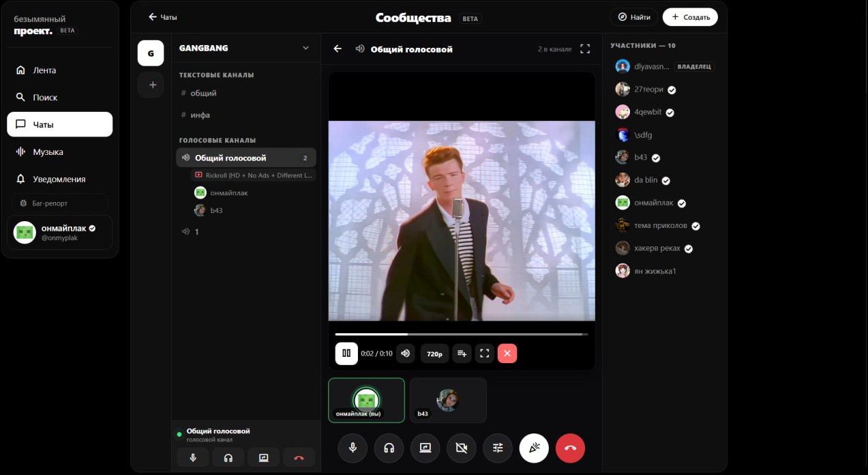Close the video with red X button
Screen dimensions: 868x475
point(507,354)
